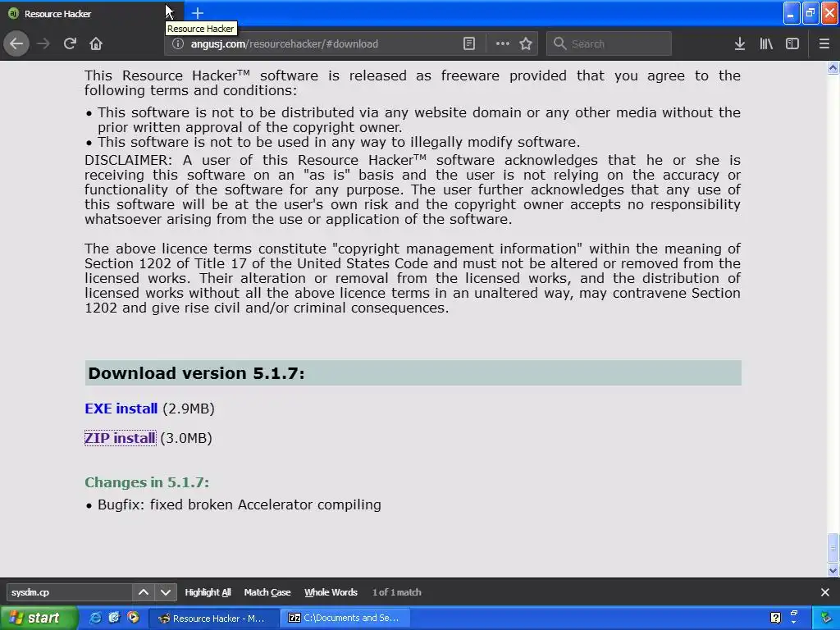The height and width of the screenshot is (630, 840).
Task: Jump to next find match
Action: coord(166,592)
